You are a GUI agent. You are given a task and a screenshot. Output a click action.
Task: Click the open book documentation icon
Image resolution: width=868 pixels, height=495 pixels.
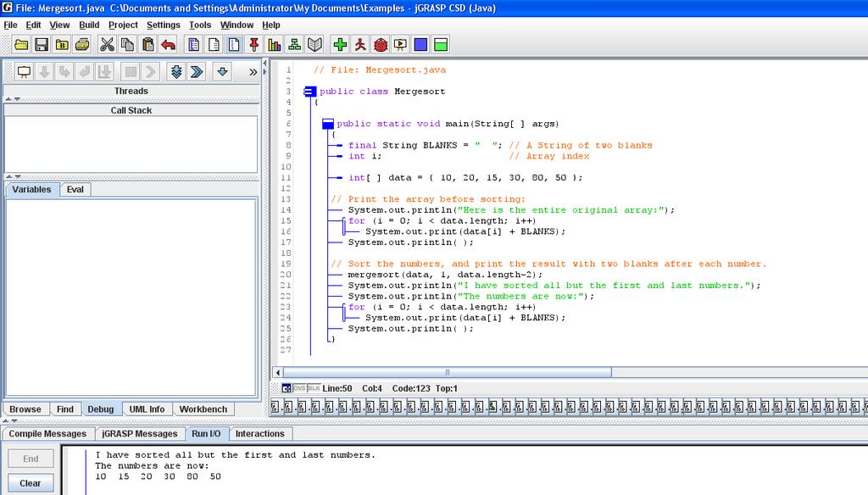[315, 44]
